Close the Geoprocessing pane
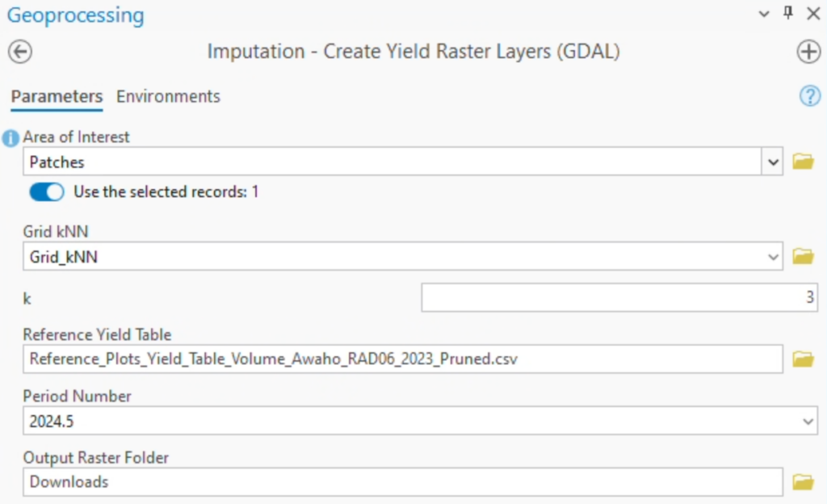827x504 pixels. point(814,14)
